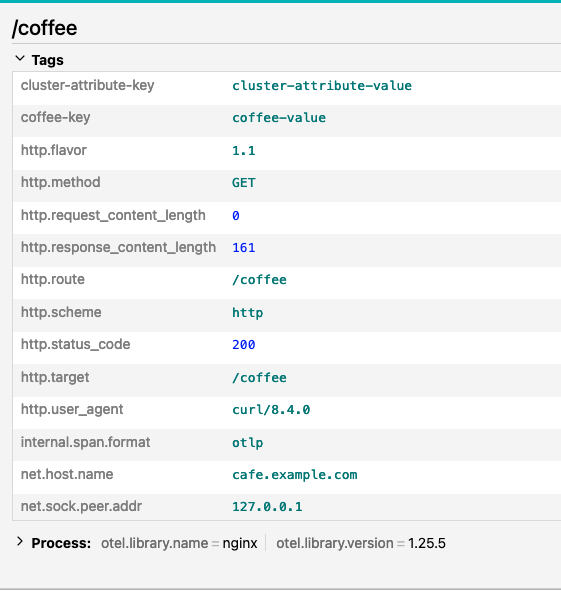Click the http.target /coffee value
Image resolution: width=561 pixels, height=597 pixels.
[x=259, y=378]
